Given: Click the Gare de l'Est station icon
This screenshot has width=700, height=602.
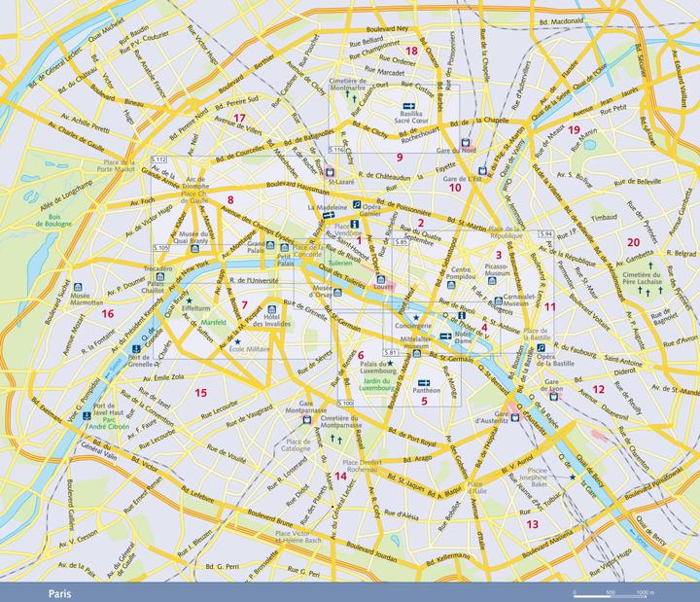Looking at the screenshot, I should [482, 170].
